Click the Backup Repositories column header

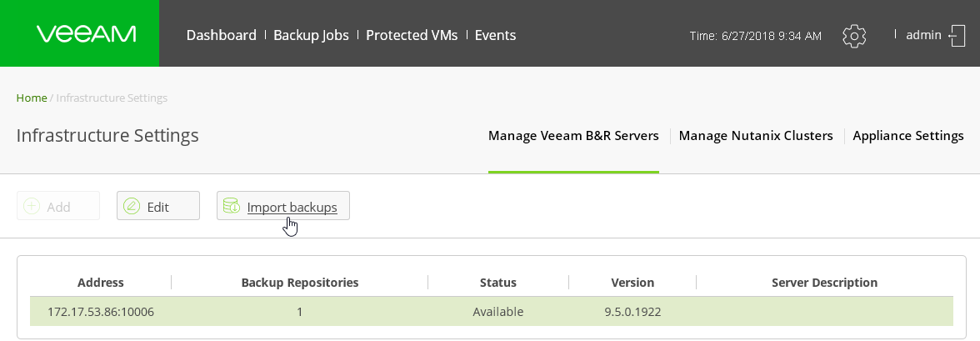[x=299, y=282]
